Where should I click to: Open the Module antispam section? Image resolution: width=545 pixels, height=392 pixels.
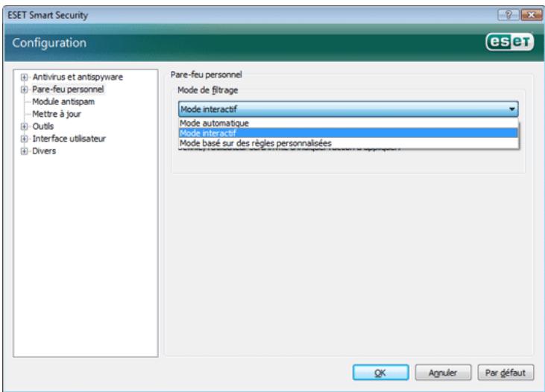click(63, 102)
